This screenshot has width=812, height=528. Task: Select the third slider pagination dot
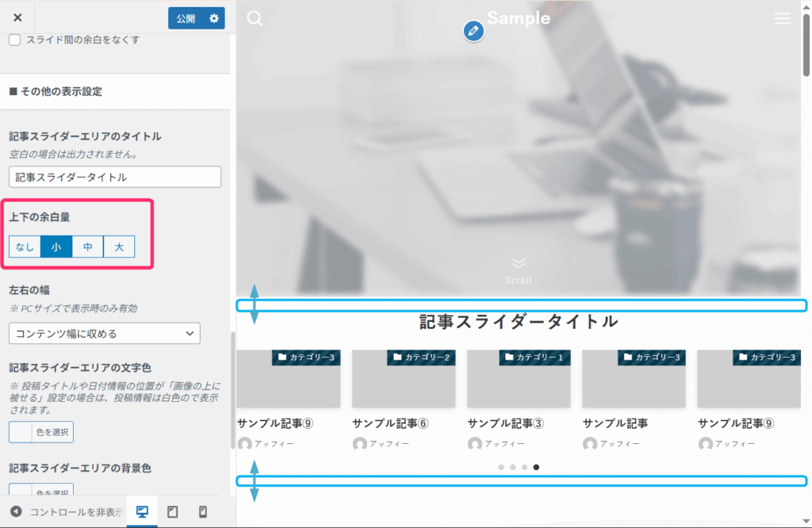525,467
